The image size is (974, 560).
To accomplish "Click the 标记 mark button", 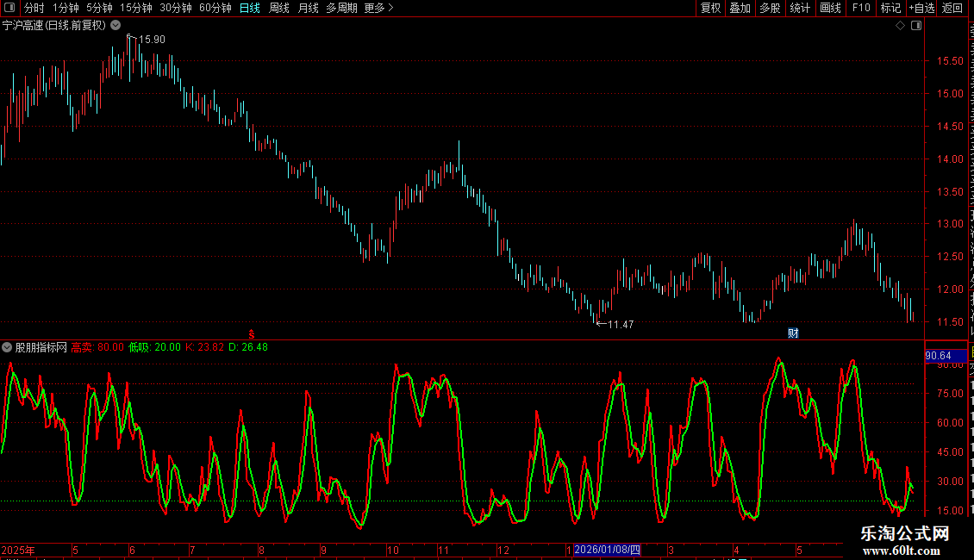I will click(890, 8).
